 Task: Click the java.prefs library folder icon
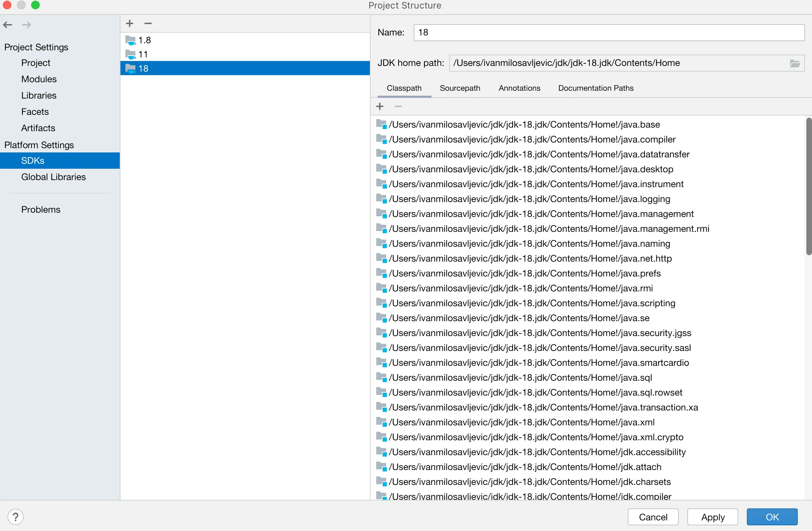(x=382, y=273)
